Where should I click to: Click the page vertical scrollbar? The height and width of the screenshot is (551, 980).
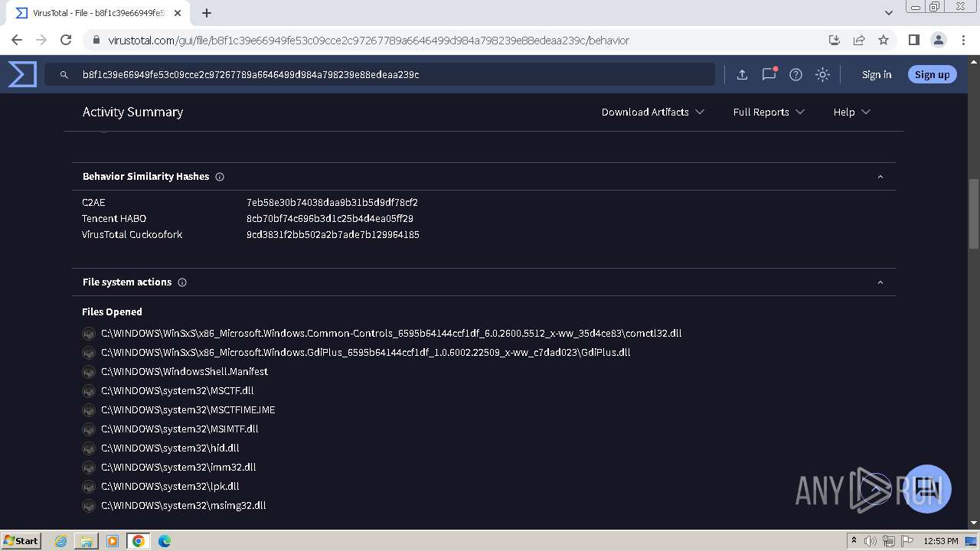tap(974, 214)
